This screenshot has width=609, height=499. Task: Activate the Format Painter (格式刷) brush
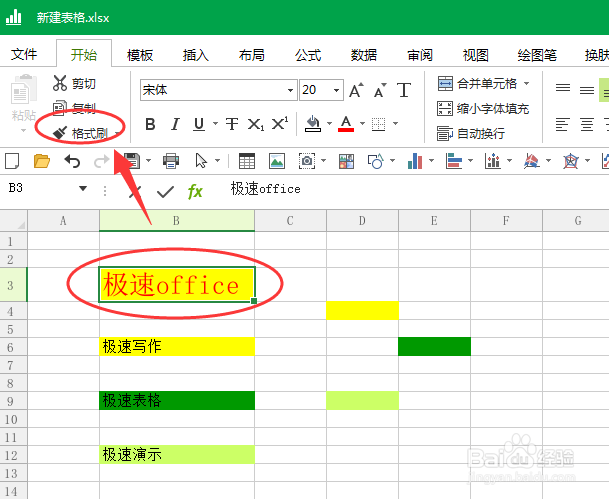click(x=81, y=133)
